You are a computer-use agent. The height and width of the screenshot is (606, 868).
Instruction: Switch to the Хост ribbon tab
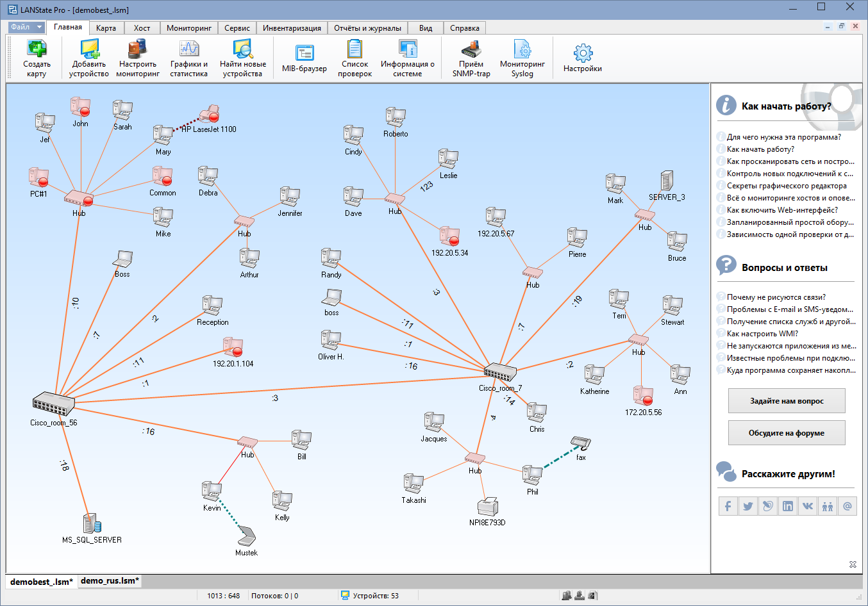[142, 28]
